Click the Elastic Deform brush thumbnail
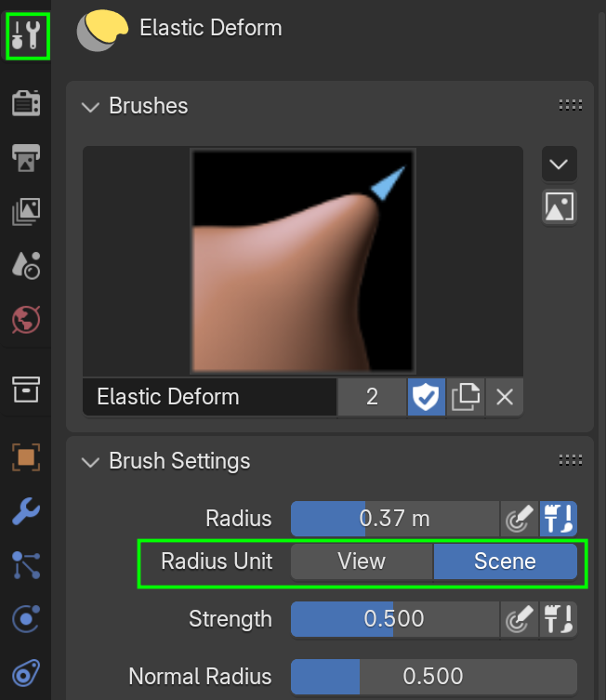Viewport: 606px width, 700px height. tap(303, 261)
